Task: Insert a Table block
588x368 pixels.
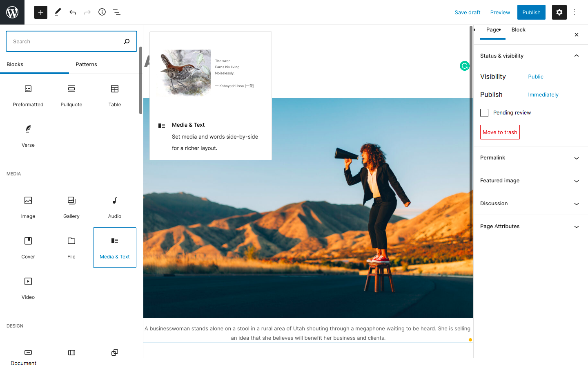Action: pos(115,96)
